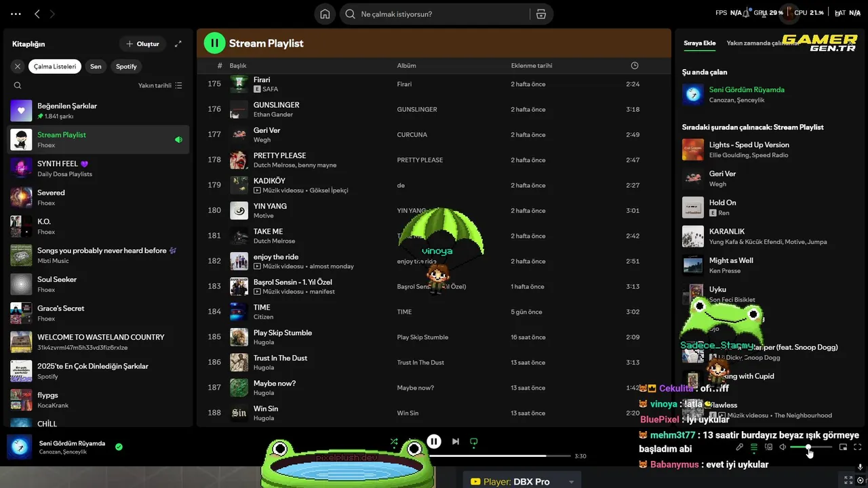This screenshot has height=488, width=868.
Task: Click the YIN YANG cover thumbnail
Action: point(239,211)
